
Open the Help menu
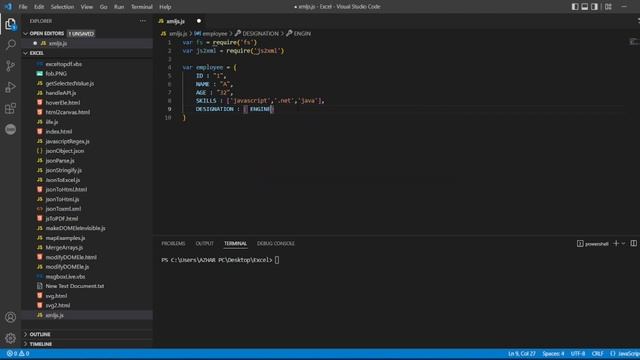point(165,7)
